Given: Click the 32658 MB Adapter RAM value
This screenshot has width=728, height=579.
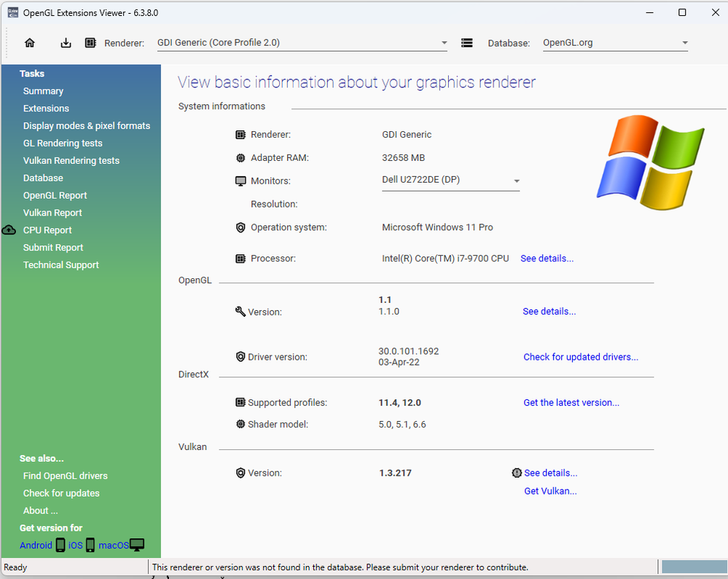Looking at the screenshot, I should click(404, 158).
